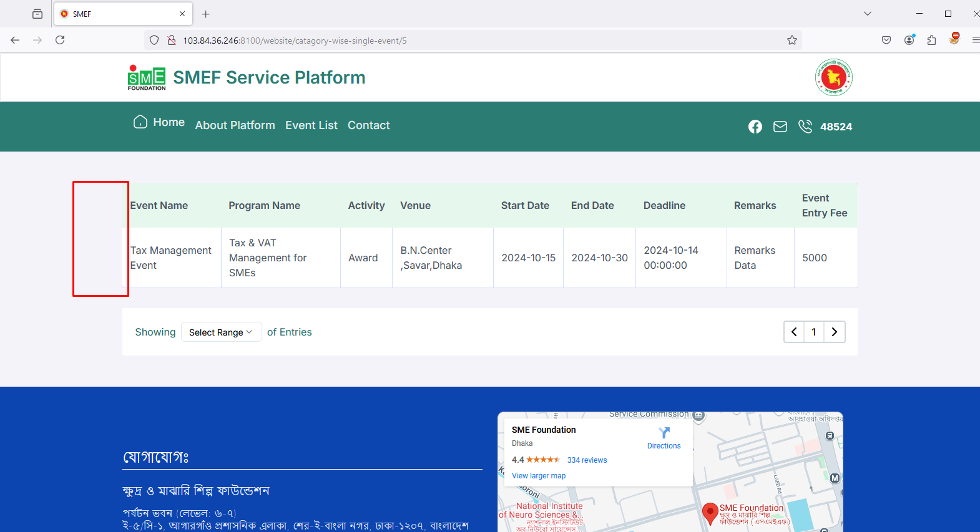Viewport: 980px width, 532px height.
Task: Click the Bangladesh government emblem
Action: pyautogui.click(x=834, y=77)
